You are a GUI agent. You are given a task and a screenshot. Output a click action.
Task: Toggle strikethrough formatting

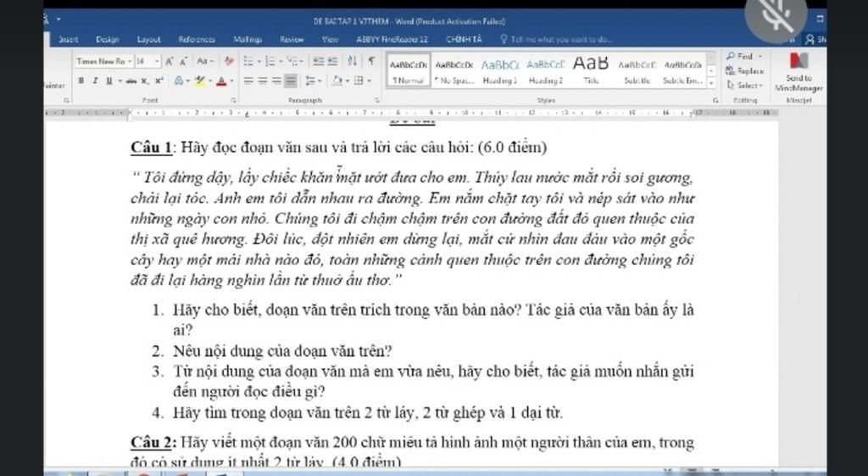coord(131,81)
